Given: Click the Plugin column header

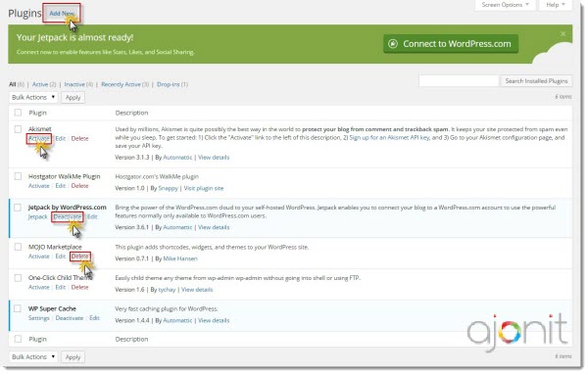Looking at the screenshot, I should tap(37, 113).
